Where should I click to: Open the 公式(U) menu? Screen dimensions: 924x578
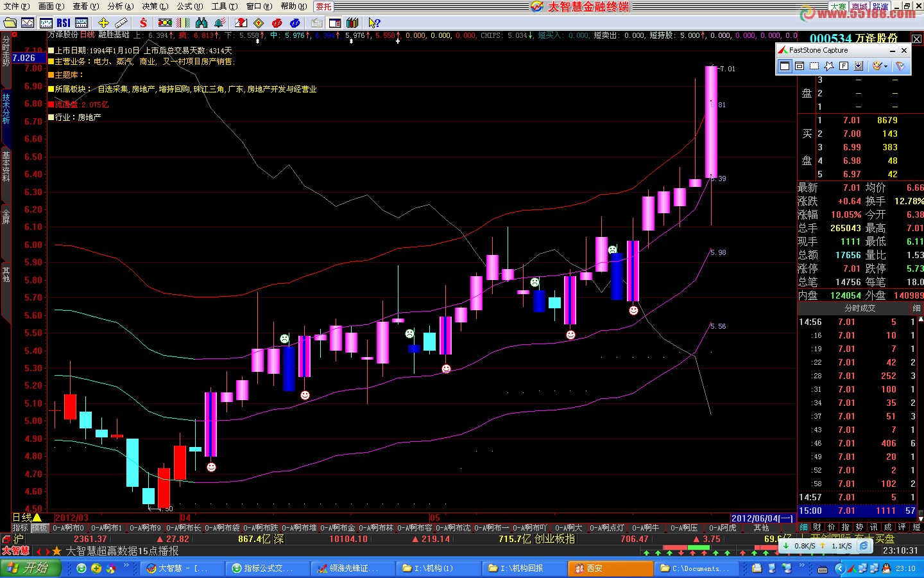click(x=190, y=6)
